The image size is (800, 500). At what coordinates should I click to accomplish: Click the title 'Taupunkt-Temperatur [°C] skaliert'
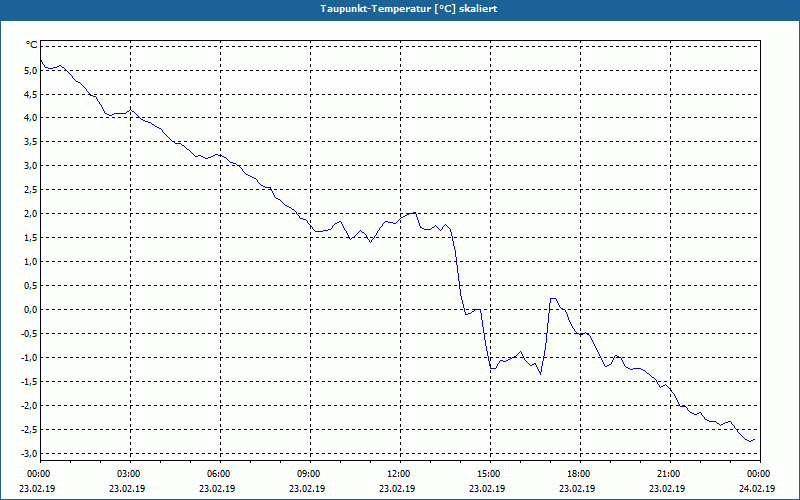[x=409, y=9]
